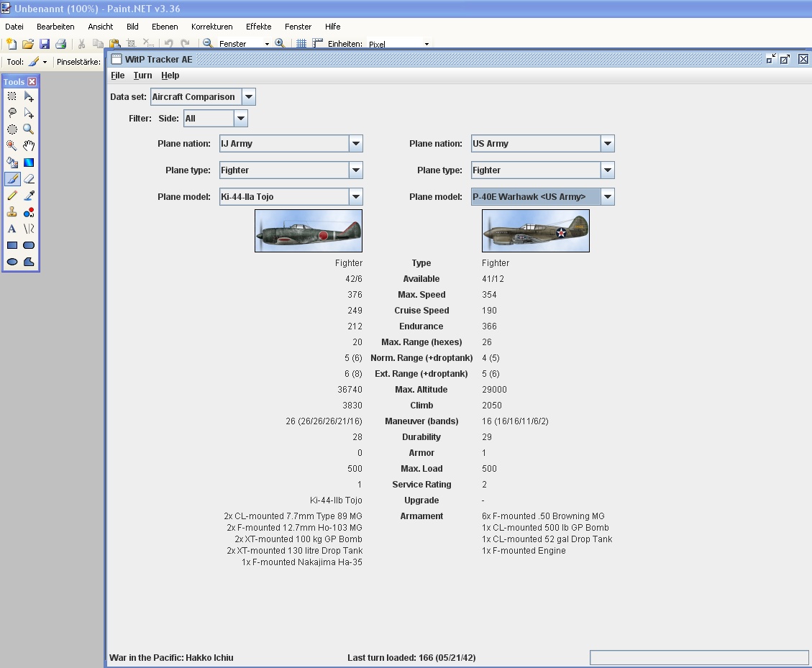
Task: Open the Ebenen menu
Action: click(165, 27)
